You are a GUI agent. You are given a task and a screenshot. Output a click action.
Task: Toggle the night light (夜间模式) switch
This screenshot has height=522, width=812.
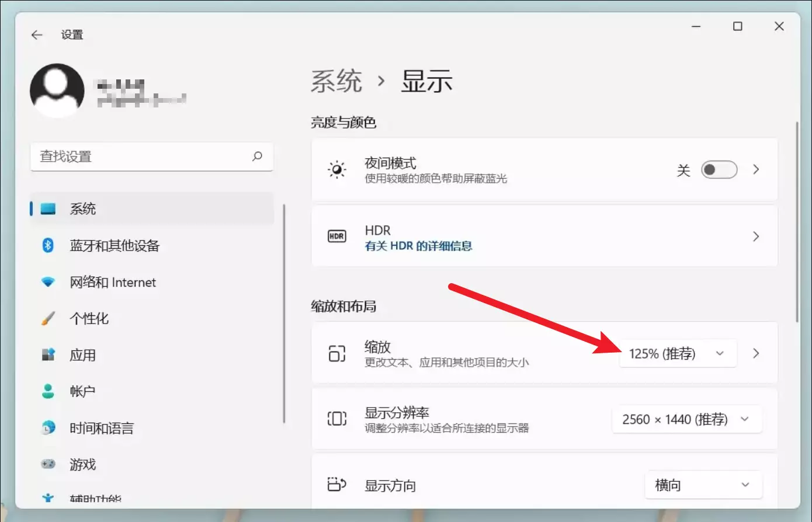[719, 170]
